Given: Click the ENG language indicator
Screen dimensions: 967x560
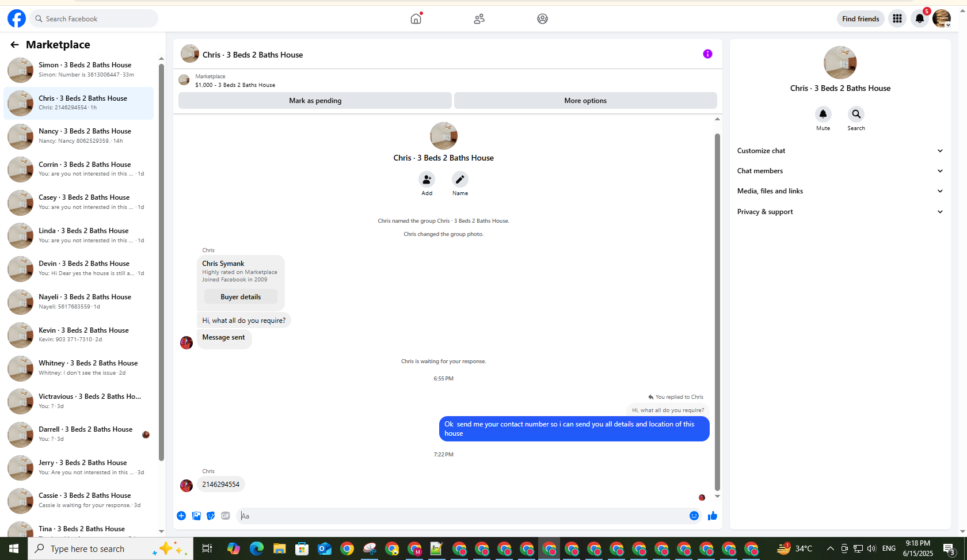Looking at the screenshot, I should click(x=889, y=548).
